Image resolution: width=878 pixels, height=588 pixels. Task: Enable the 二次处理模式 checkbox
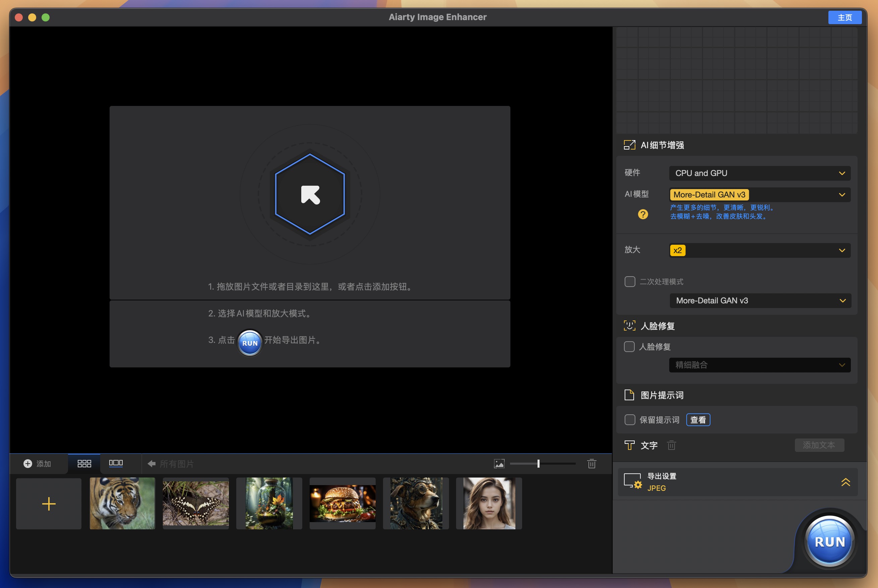pyautogui.click(x=630, y=282)
